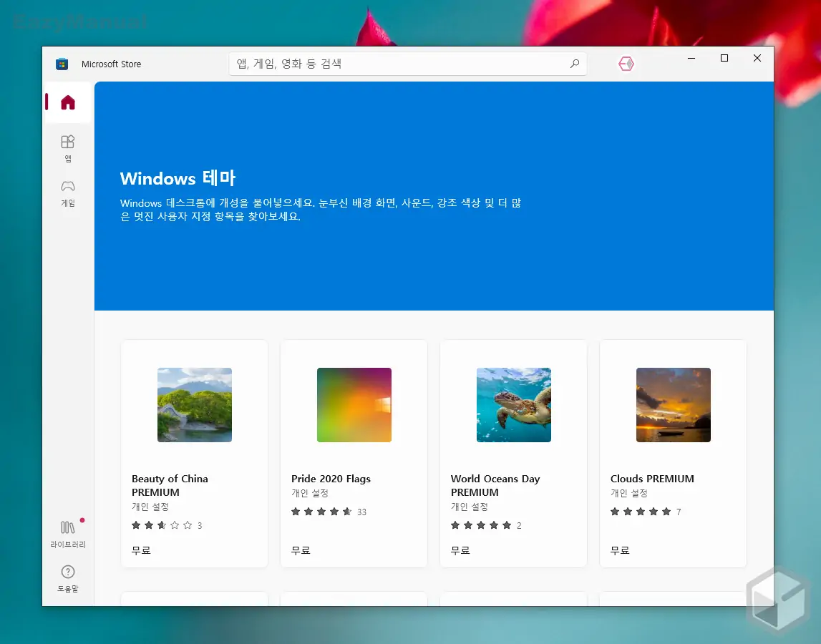Open the 게임 (Games) section icon
The width and height of the screenshot is (821, 644).
pyautogui.click(x=67, y=192)
